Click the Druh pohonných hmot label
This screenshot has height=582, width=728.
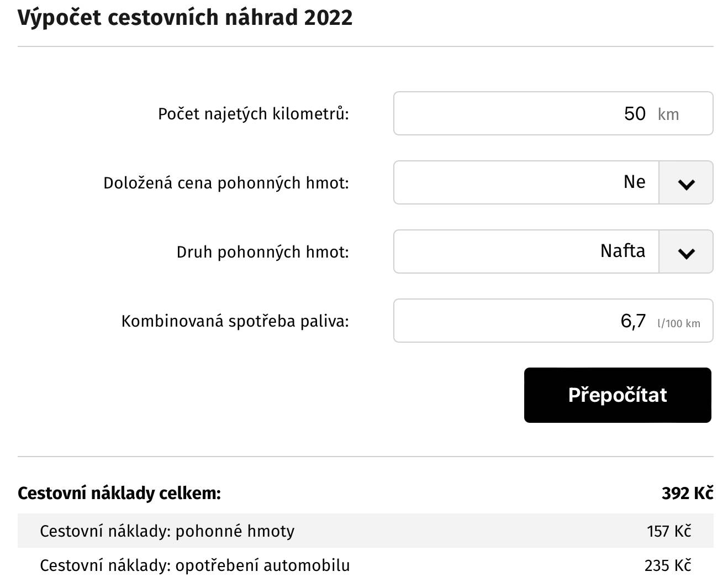tap(263, 252)
